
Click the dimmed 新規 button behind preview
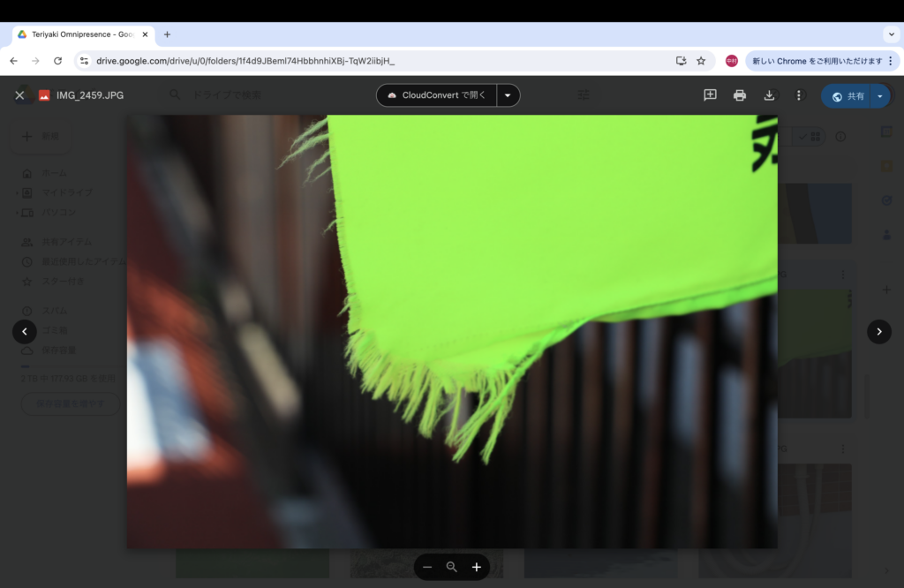coord(41,137)
